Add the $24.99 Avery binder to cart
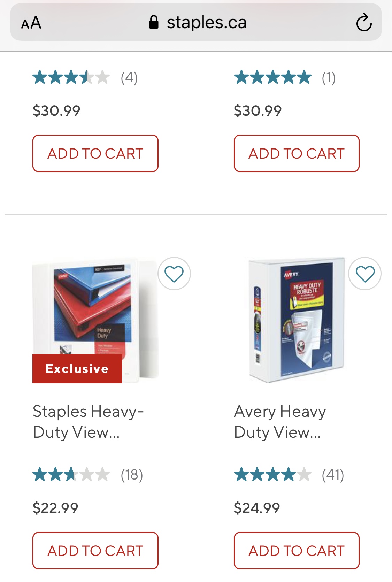The image size is (392, 582). click(297, 551)
